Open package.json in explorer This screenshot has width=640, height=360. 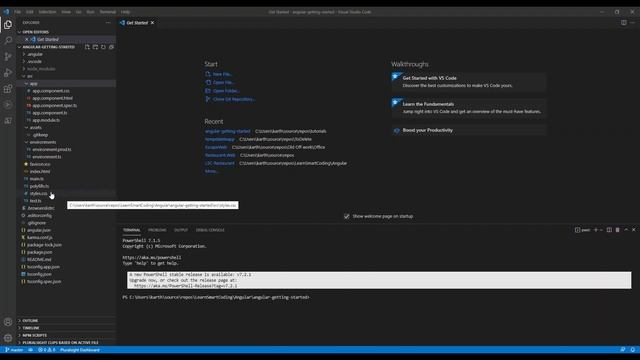tap(40, 253)
